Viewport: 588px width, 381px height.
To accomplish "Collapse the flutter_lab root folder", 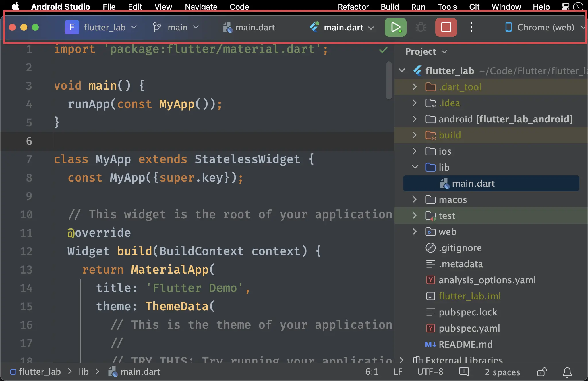I will (x=402, y=70).
